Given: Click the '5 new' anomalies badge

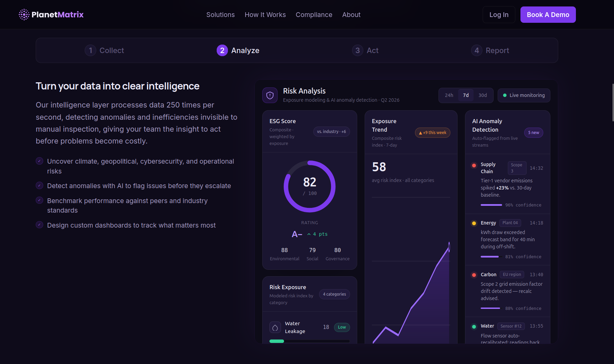Looking at the screenshot, I should pos(534,133).
